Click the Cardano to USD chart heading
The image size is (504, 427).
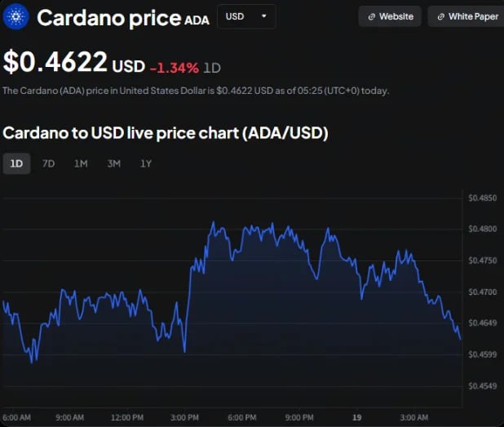[166, 133]
